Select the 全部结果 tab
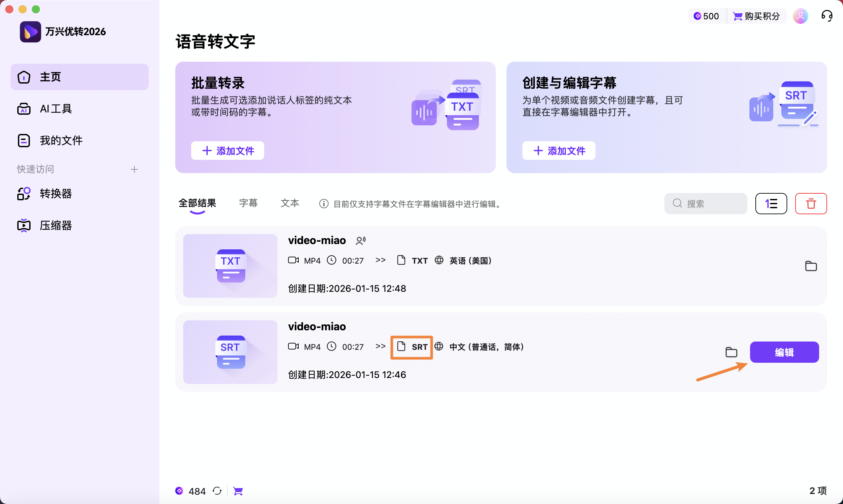The image size is (843, 504). 197,203
